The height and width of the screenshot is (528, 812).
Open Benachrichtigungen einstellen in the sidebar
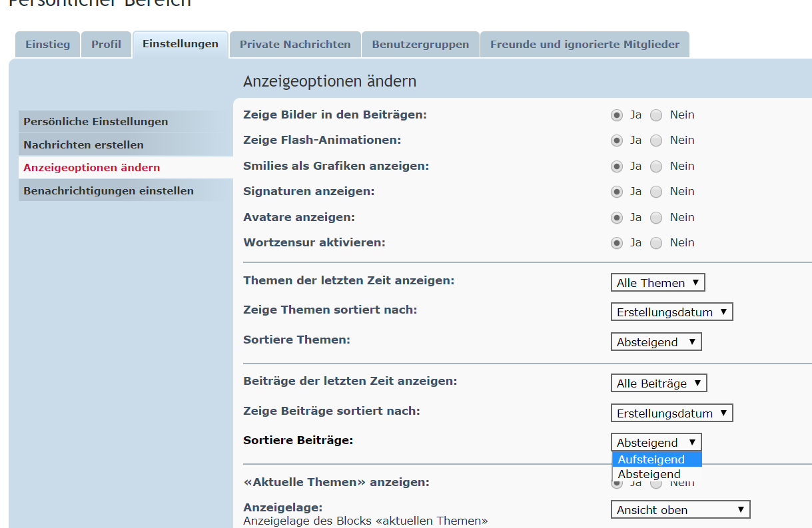point(109,191)
